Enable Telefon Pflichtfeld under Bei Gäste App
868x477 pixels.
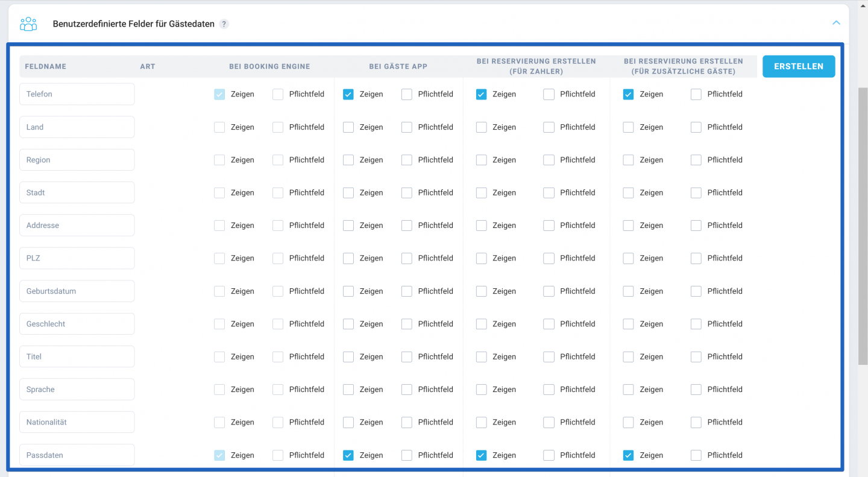click(407, 94)
